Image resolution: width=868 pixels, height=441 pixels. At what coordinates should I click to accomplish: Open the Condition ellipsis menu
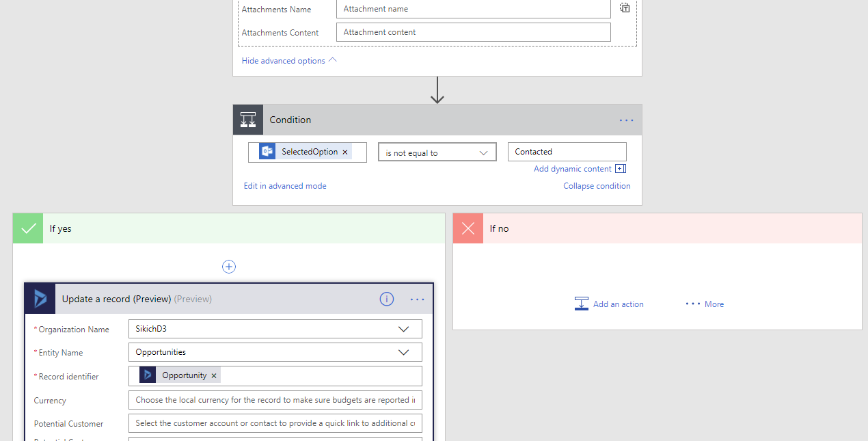625,119
